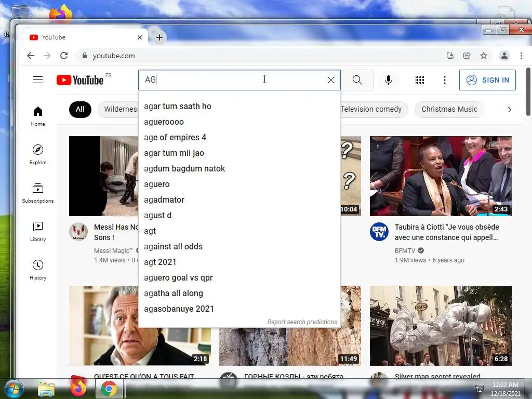This screenshot has height=399, width=532.
Task: Open Library in the sidebar
Action: (37, 231)
